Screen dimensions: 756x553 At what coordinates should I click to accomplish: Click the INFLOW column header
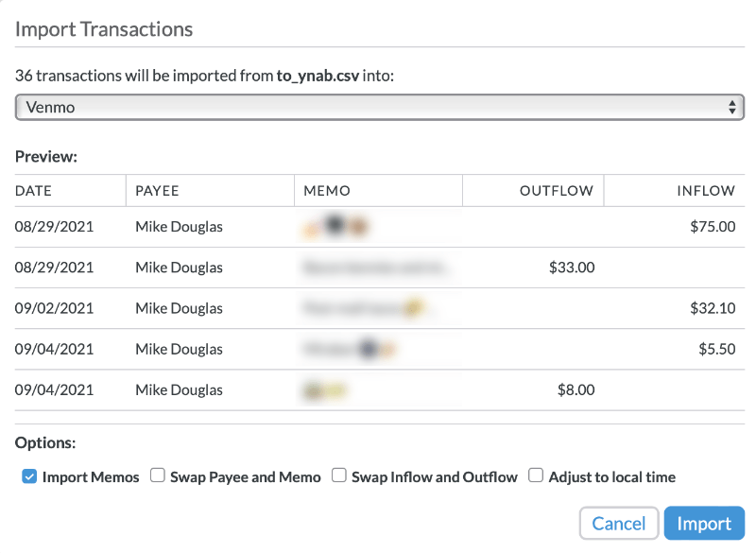click(x=706, y=190)
